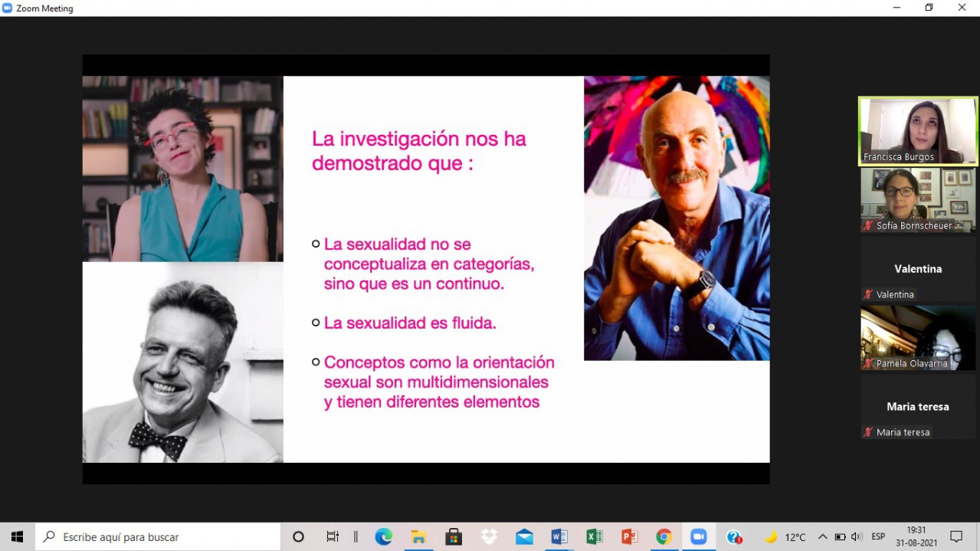Image resolution: width=980 pixels, height=551 pixels.
Task: Click bullet 'La sexualidad no se conceptualiza en categorías'
Action: pyautogui.click(x=429, y=264)
